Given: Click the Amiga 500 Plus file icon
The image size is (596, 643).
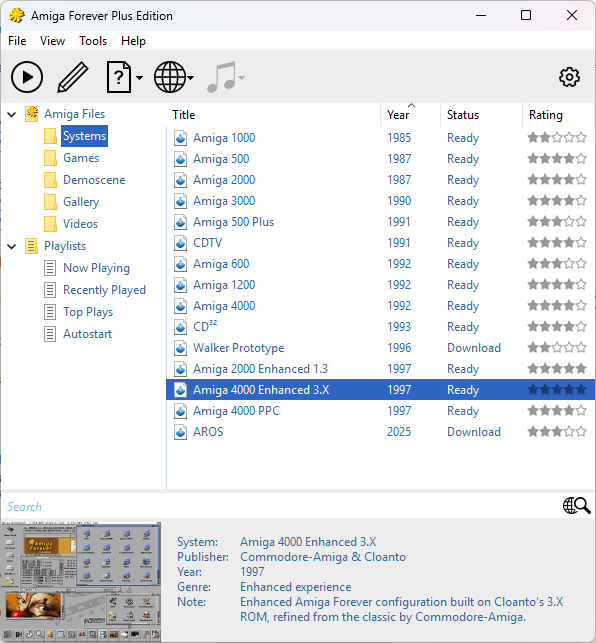Looking at the screenshot, I should coord(180,222).
